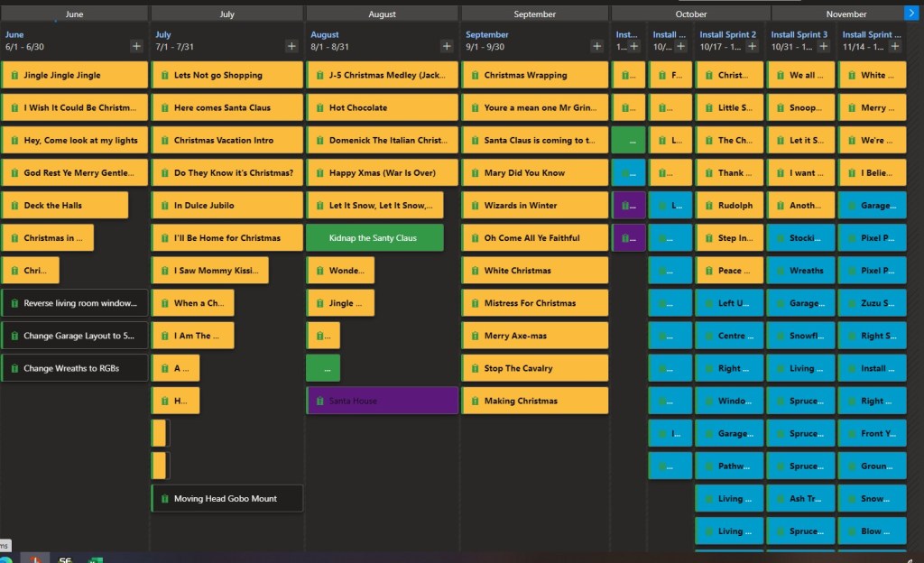Image resolution: width=924 pixels, height=563 pixels.
Task: Select the Christmas Wrapping card in September
Action: pos(535,75)
